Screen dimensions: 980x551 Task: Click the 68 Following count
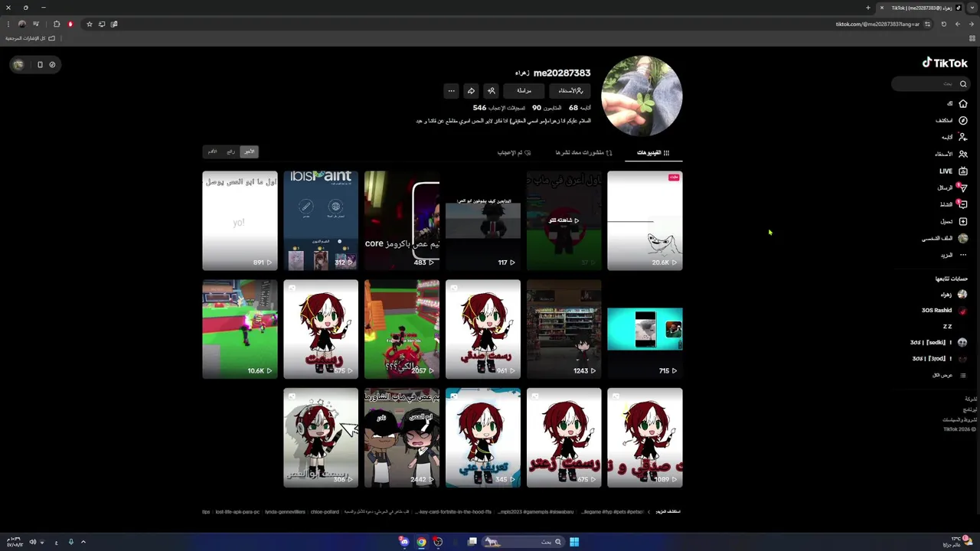pos(580,108)
